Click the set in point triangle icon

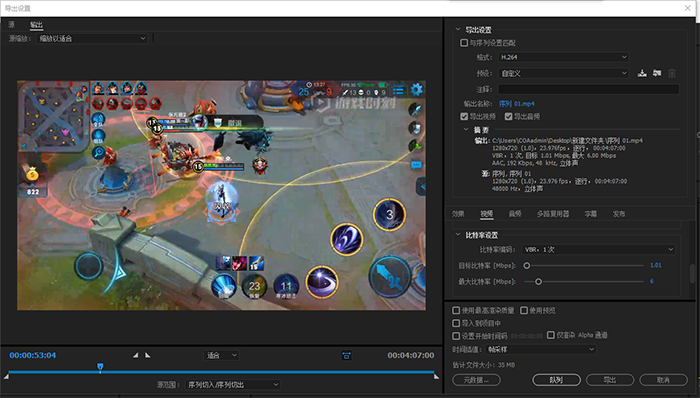(135, 355)
